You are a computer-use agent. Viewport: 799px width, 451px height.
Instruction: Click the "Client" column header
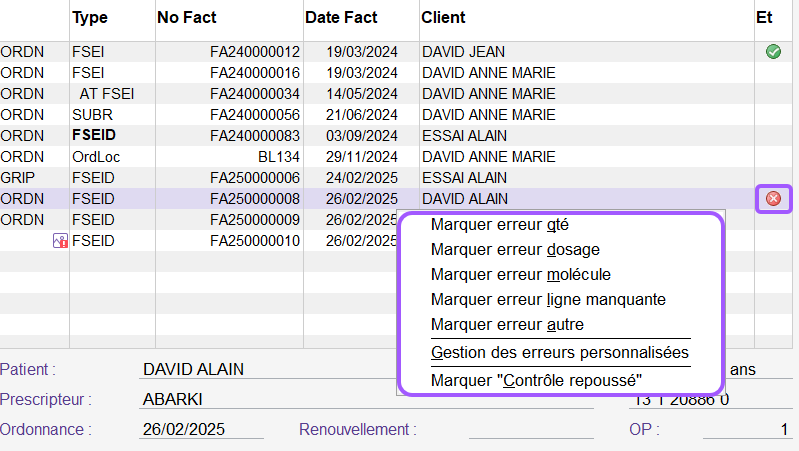443,18
